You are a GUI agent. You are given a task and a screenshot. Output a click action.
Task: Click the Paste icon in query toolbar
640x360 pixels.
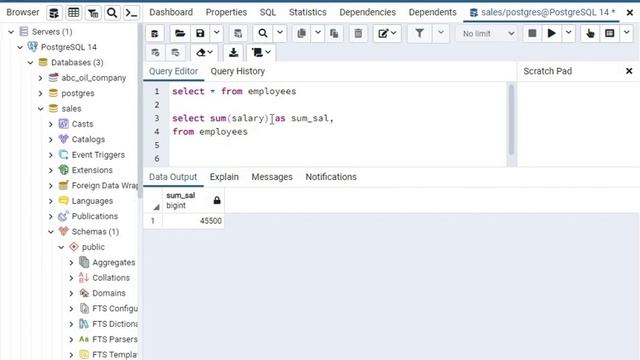pyautogui.click(x=334, y=33)
